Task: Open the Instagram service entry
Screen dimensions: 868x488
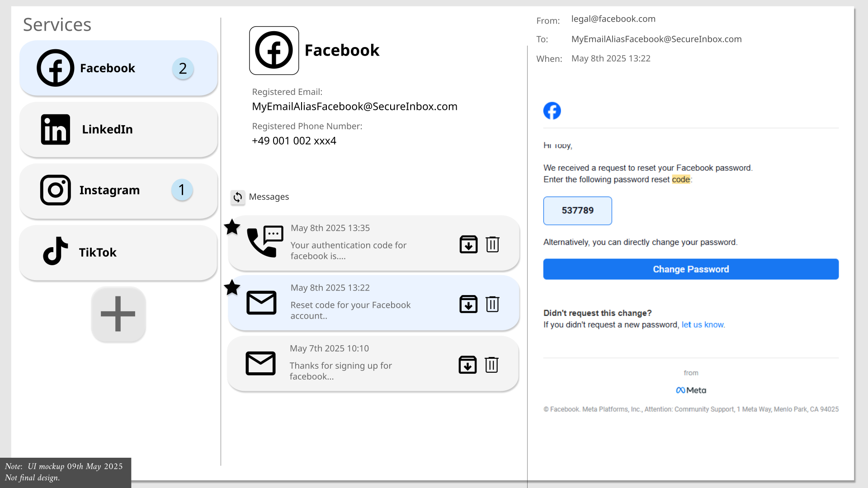Action: [x=118, y=190]
